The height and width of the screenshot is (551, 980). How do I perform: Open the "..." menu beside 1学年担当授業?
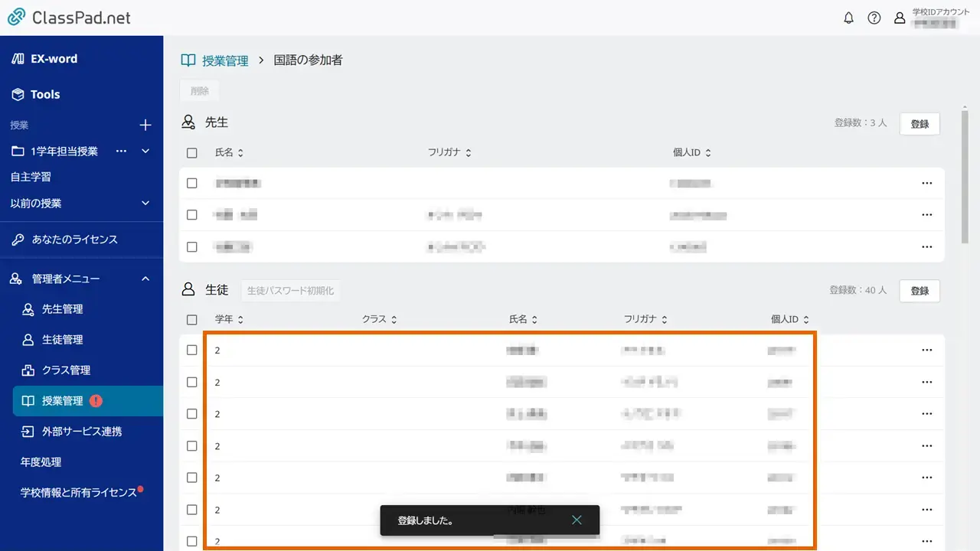point(121,151)
